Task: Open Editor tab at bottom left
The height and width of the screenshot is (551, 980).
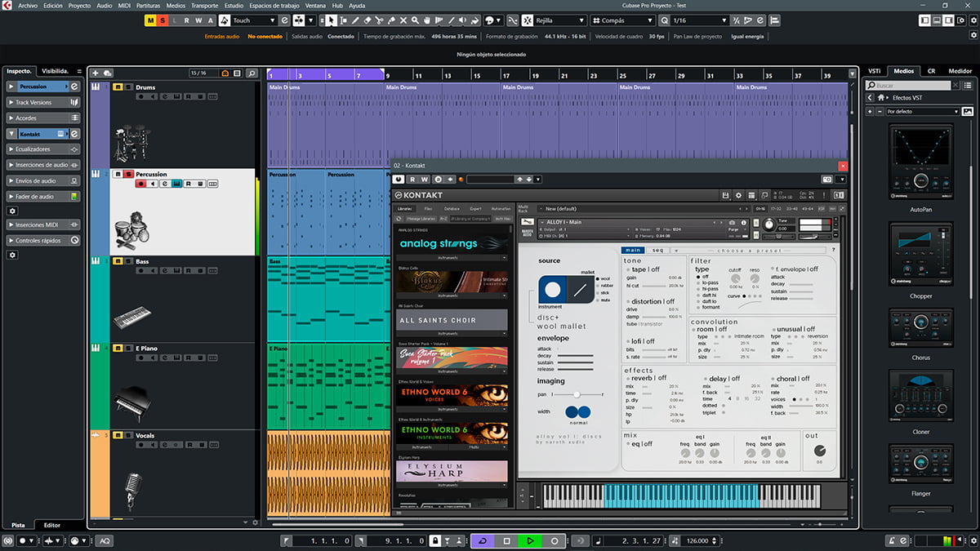Action: (52, 525)
